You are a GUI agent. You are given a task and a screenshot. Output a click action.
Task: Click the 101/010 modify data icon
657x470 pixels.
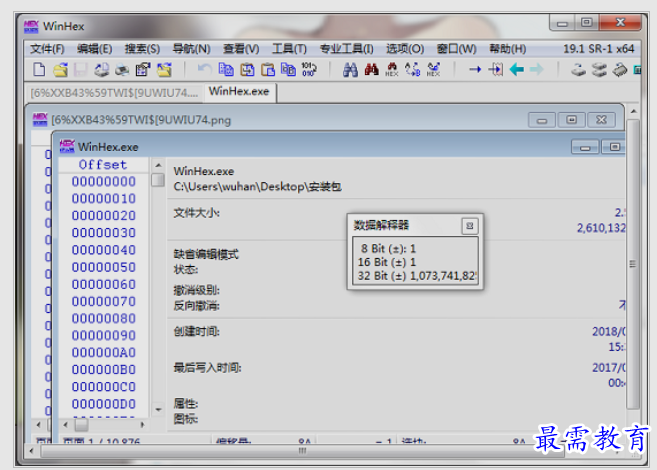[x=309, y=69]
